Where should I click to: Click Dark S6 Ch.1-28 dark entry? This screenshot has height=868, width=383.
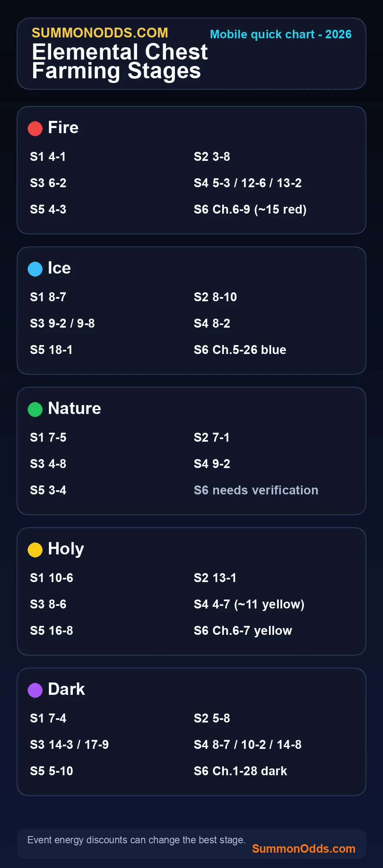pos(240,771)
